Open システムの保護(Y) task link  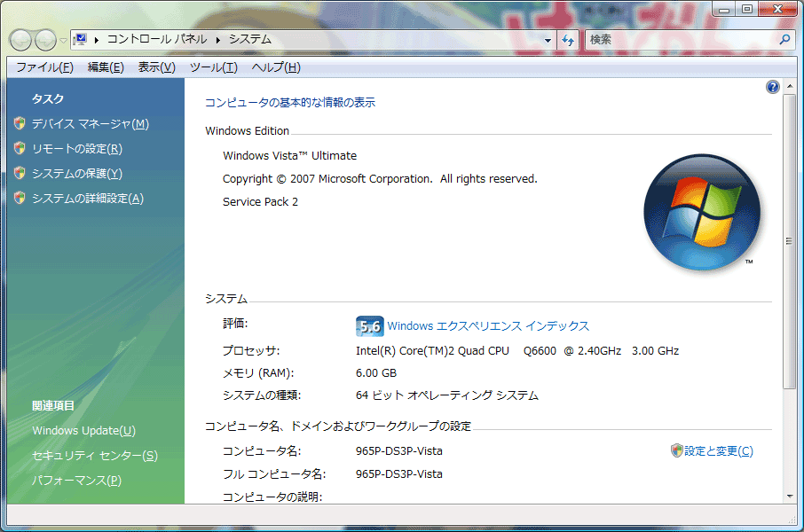77,173
